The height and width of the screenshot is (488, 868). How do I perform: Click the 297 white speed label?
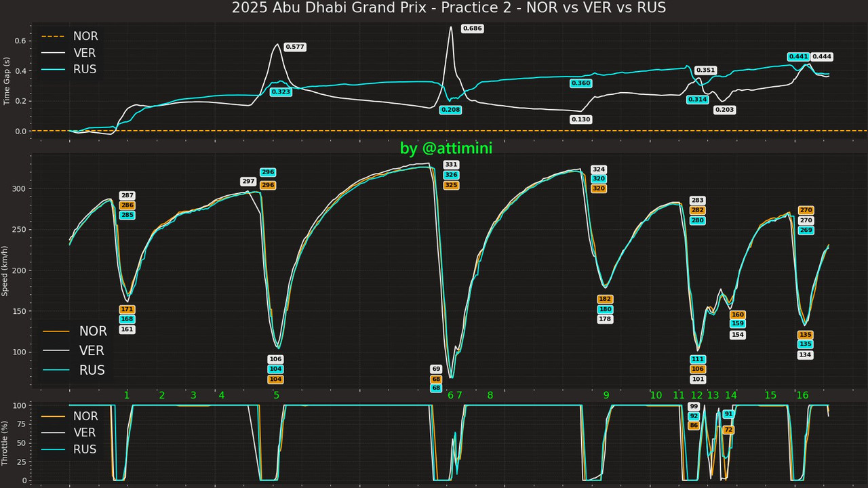click(249, 182)
